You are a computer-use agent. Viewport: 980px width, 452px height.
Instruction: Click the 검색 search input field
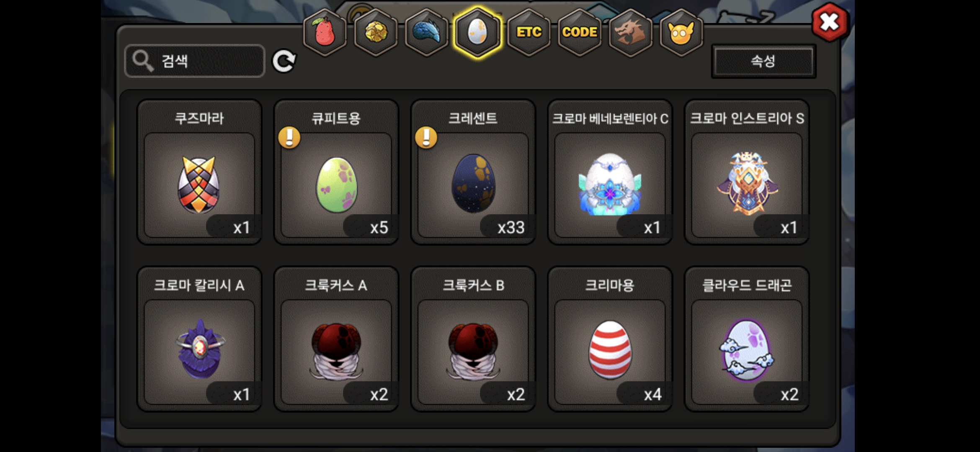click(195, 61)
